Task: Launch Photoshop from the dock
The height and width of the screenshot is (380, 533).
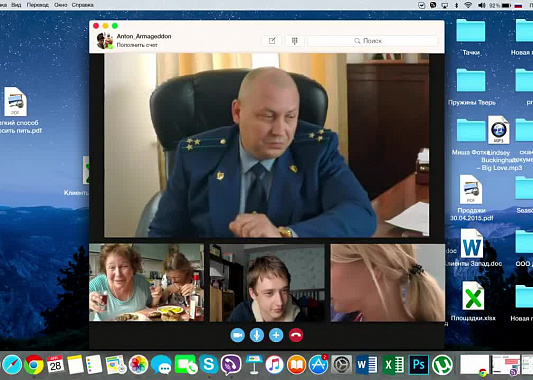Action: 419,365
